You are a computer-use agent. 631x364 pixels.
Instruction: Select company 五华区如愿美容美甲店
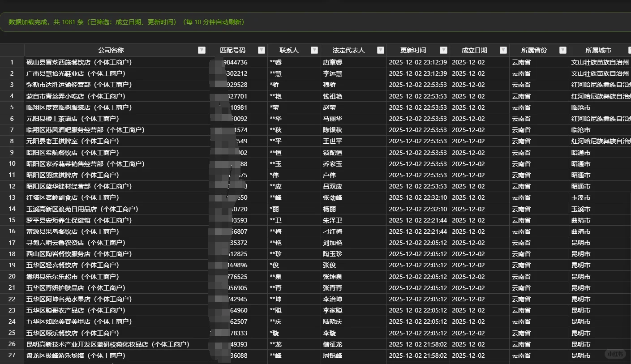[x=79, y=321]
